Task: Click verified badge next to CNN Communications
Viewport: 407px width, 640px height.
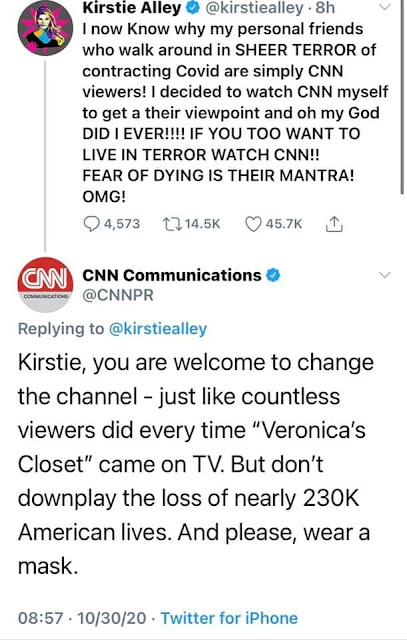Action: click(x=273, y=276)
